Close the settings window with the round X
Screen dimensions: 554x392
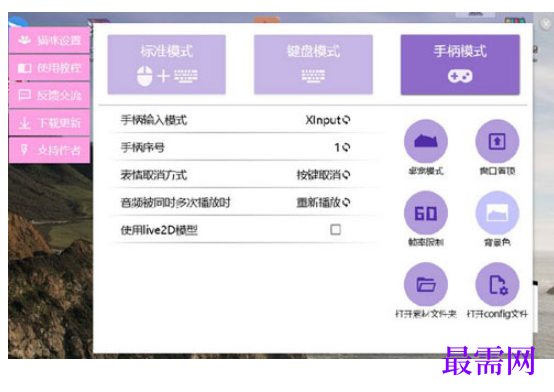pyautogui.click(x=546, y=24)
